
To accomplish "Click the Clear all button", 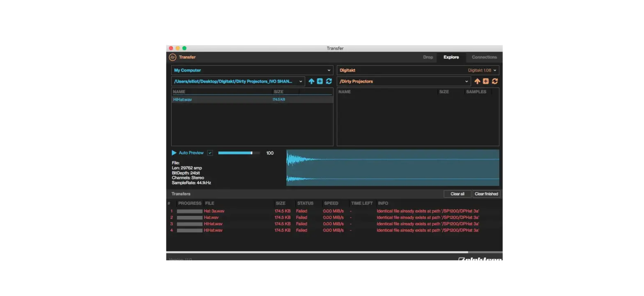I will [458, 194].
